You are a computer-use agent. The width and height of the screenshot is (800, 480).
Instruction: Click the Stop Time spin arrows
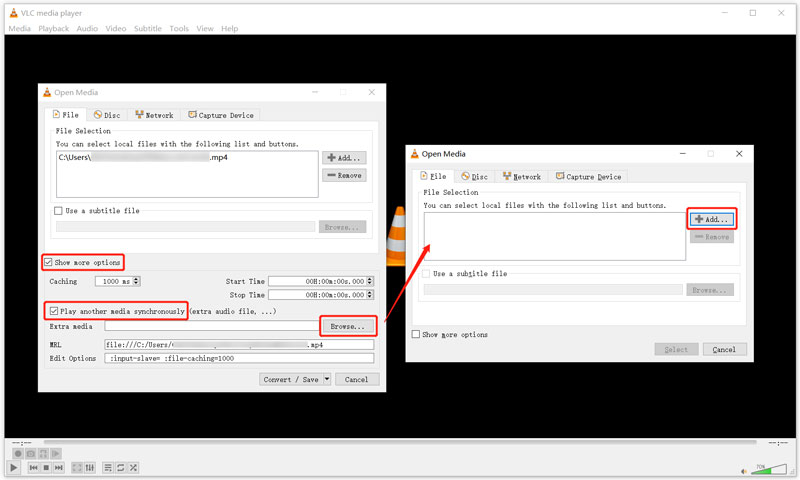coord(370,294)
